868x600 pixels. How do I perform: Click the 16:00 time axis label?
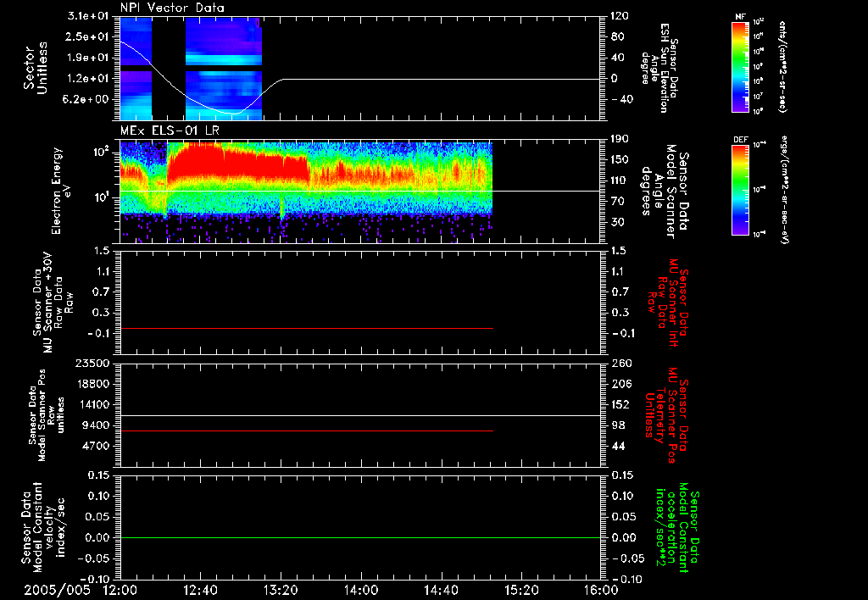tap(601, 590)
